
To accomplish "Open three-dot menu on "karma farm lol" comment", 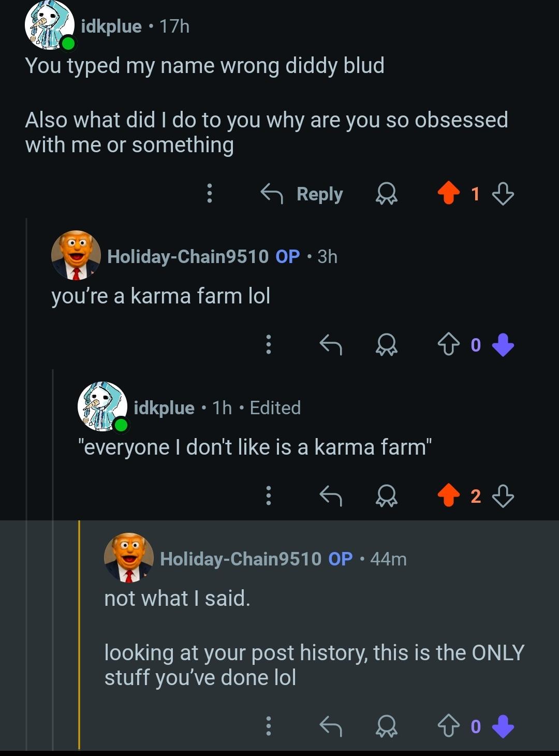I will 268,344.
